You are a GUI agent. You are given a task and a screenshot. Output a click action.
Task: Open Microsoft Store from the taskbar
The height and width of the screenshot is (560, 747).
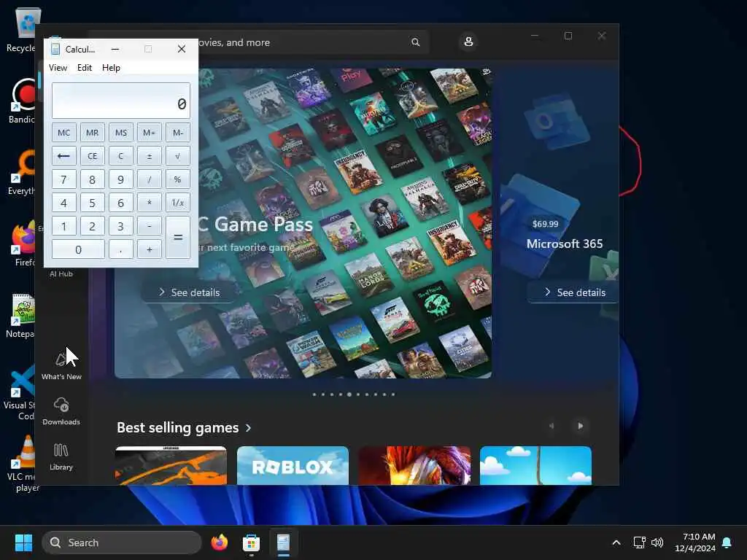pyautogui.click(x=251, y=542)
